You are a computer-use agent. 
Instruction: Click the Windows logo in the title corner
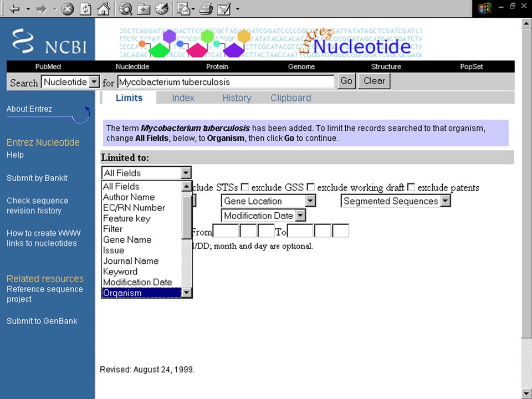tap(484, 8)
